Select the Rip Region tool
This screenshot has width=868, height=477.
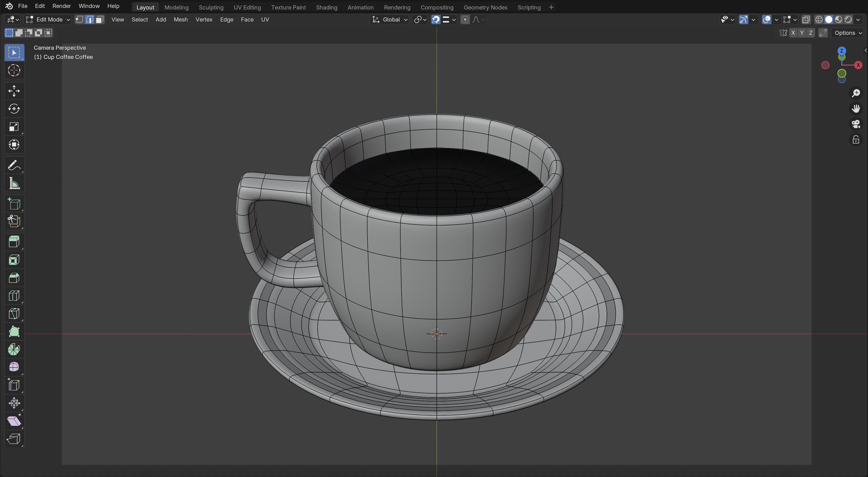tap(14, 439)
